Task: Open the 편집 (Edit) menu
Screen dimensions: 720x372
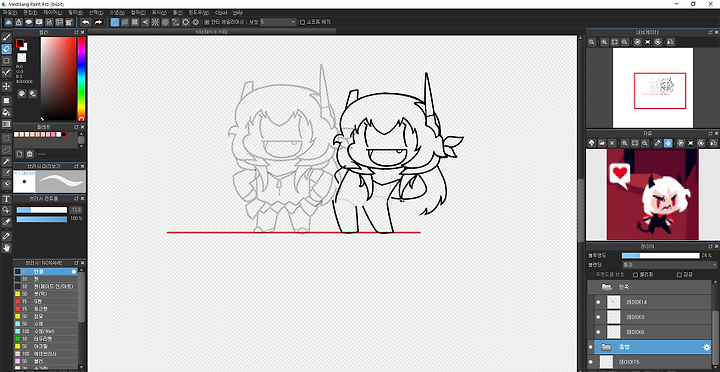Action: (x=30, y=12)
